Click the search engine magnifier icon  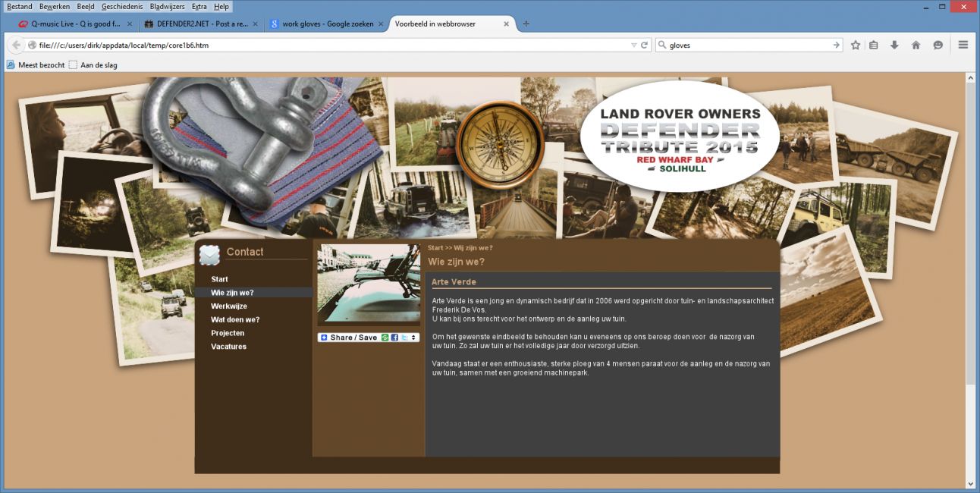(662, 46)
